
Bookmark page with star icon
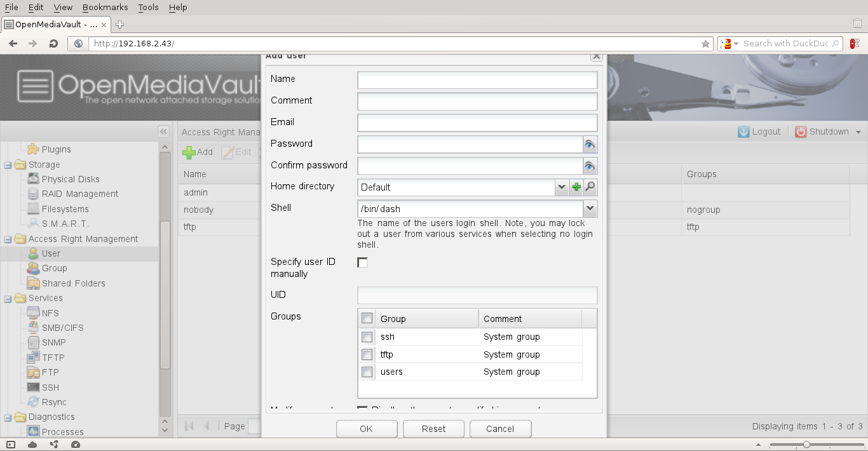[x=705, y=44]
